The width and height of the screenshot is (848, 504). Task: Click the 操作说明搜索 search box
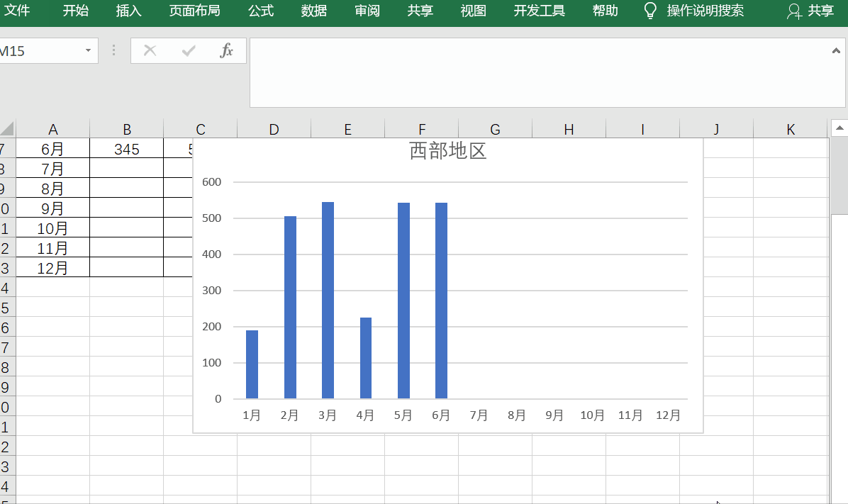click(x=705, y=11)
